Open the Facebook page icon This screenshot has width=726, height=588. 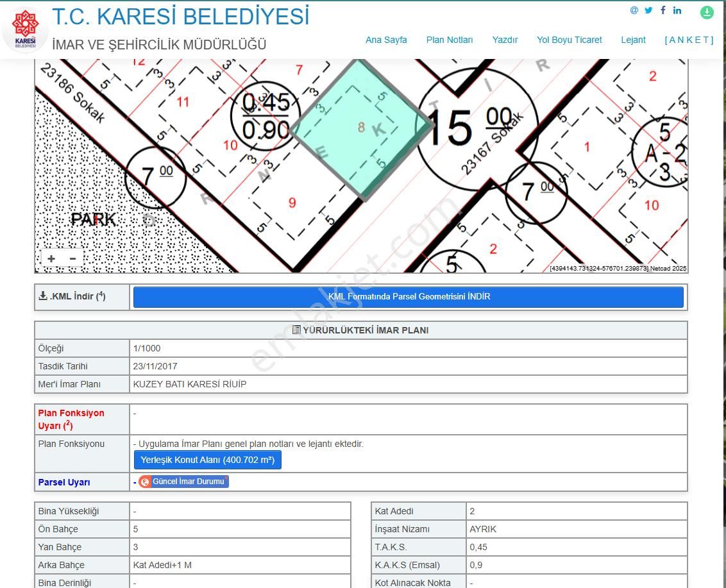click(x=663, y=10)
